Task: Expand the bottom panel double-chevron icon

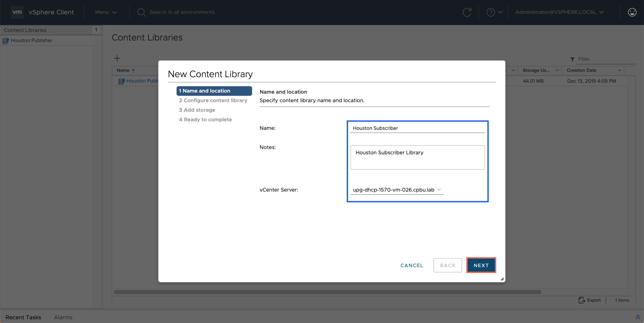Action: (x=638, y=317)
